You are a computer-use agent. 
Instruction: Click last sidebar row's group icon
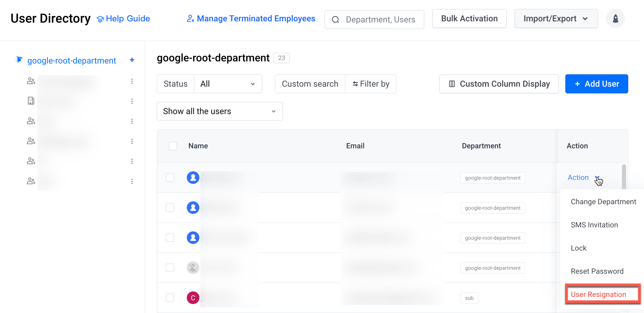pyautogui.click(x=31, y=181)
